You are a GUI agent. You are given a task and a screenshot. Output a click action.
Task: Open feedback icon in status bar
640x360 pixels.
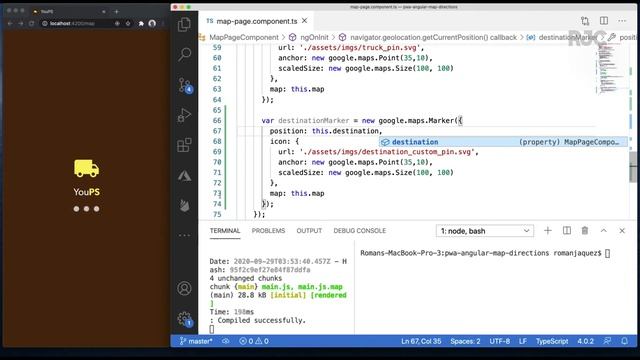pyautogui.click(x=607, y=341)
